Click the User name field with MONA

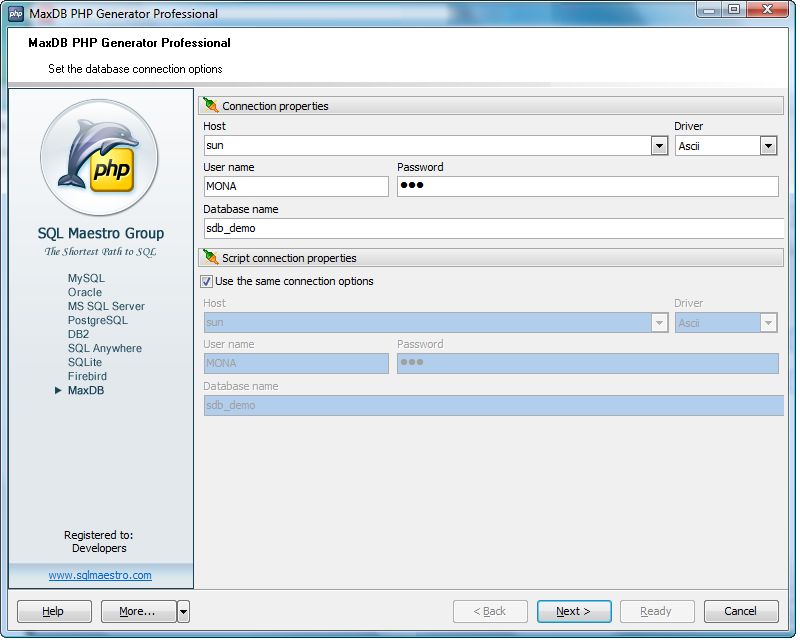click(x=297, y=187)
